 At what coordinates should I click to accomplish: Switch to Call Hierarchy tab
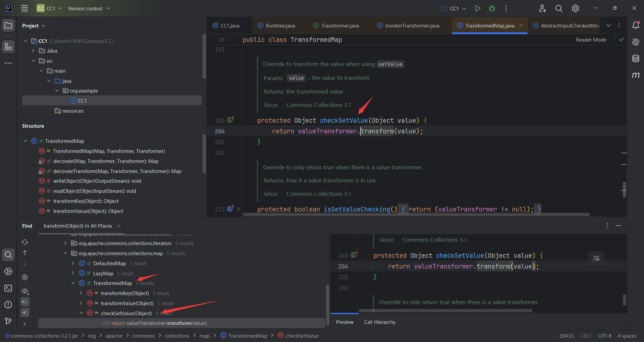380,322
